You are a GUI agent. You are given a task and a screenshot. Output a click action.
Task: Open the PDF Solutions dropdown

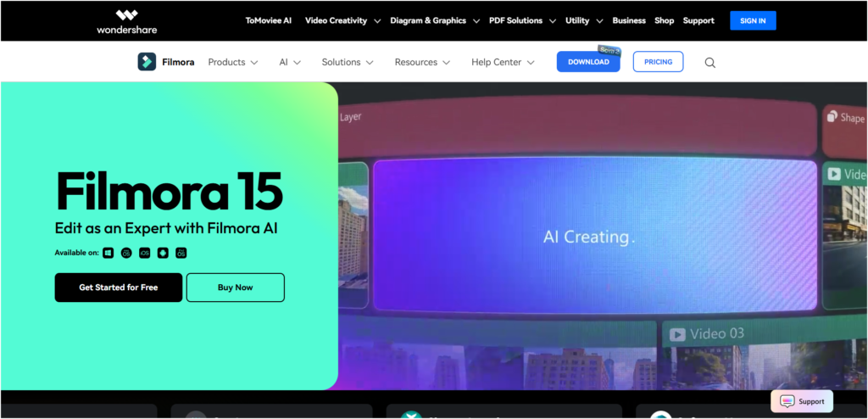pos(522,20)
